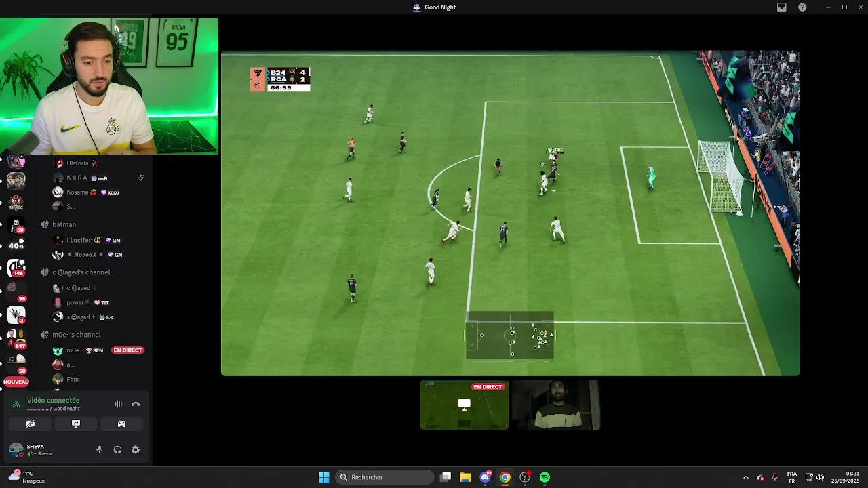Open server icon with 50 badge
Screen dimensions: 868x488
pos(16,225)
